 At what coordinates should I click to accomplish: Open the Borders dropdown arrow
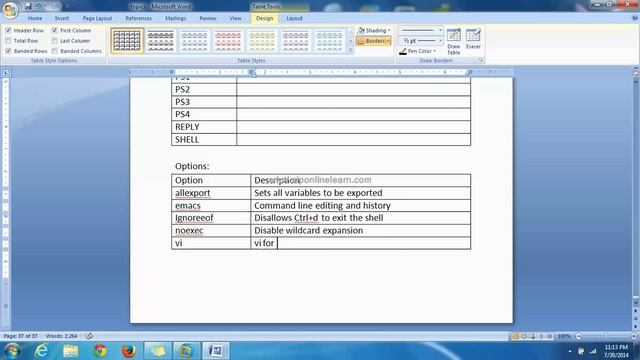[388, 41]
